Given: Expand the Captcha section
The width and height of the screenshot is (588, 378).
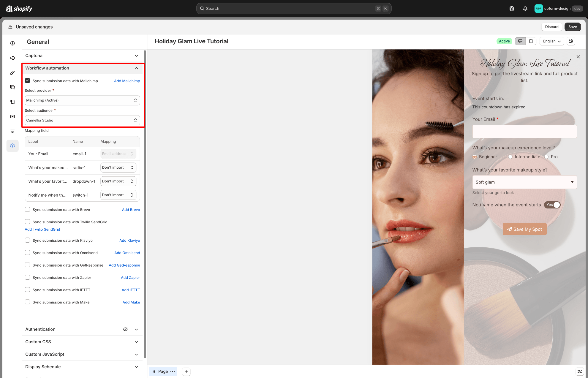Looking at the screenshot, I should coord(83,56).
